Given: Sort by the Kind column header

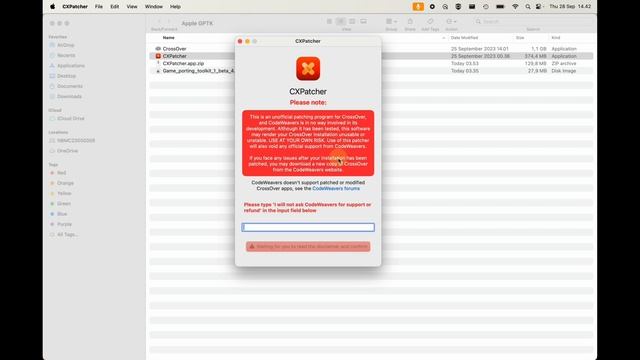Looking at the screenshot, I should 556,38.
